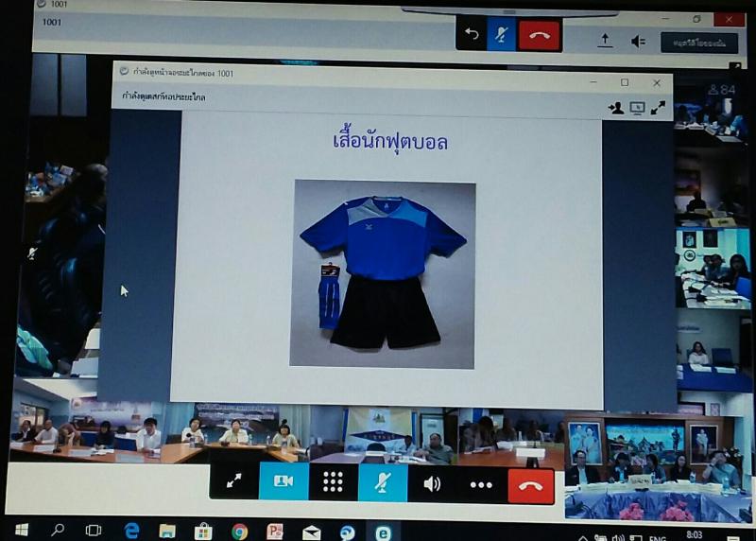The height and width of the screenshot is (541, 756).
Task: Click the taskbar search magnifier icon
Action: [58, 530]
